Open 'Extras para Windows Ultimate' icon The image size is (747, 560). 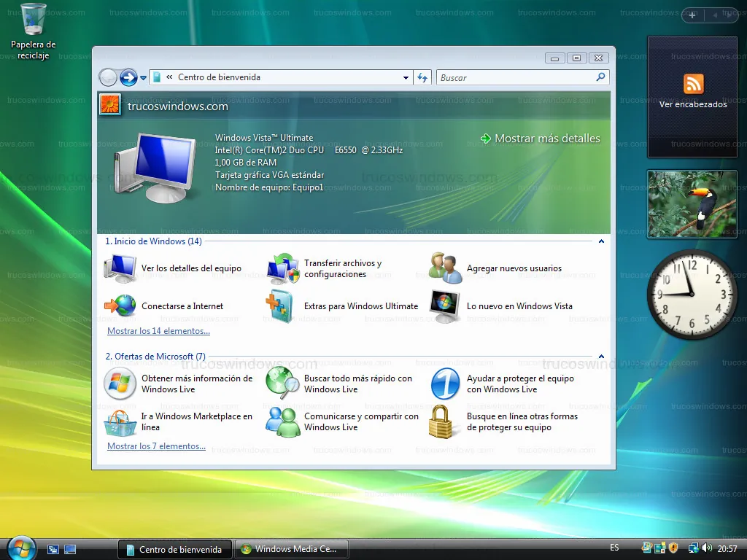[x=280, y=306]
